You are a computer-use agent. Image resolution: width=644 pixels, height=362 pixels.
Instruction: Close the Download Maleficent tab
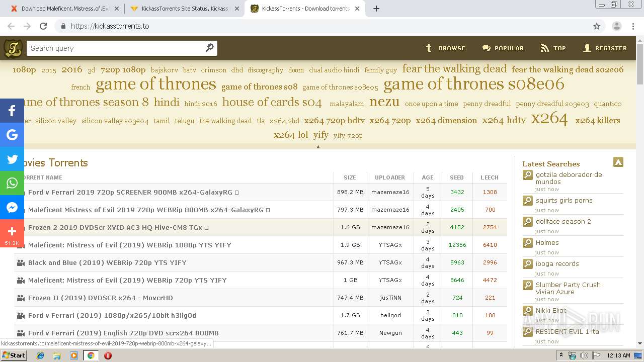click(x=117, y=9)
